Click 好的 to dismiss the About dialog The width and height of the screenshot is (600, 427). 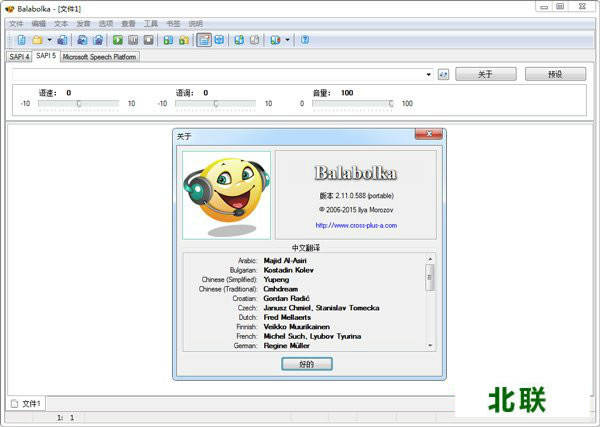point(307,364)
